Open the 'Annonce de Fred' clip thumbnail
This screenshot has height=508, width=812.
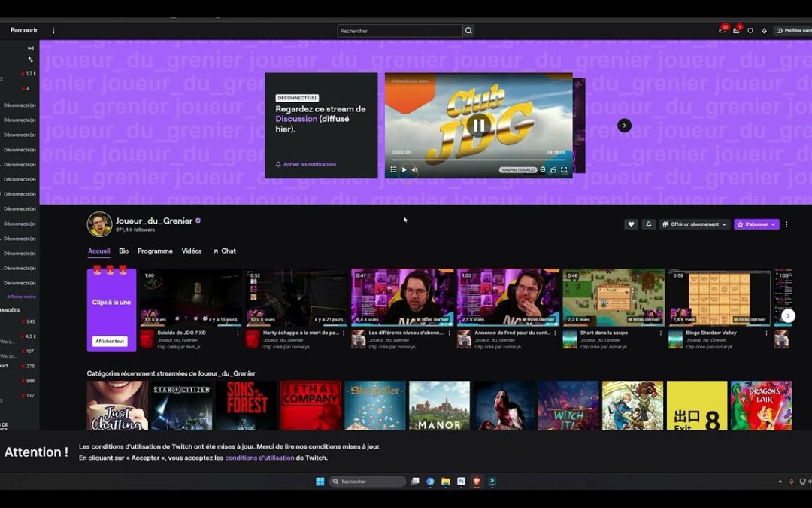tap(508, 297)
